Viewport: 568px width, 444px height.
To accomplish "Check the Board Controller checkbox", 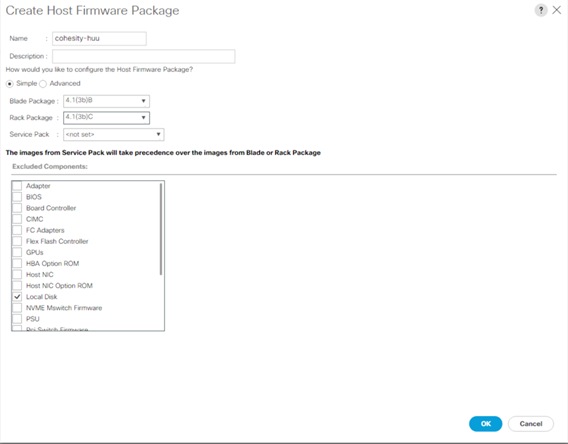I will click(17, 208).
